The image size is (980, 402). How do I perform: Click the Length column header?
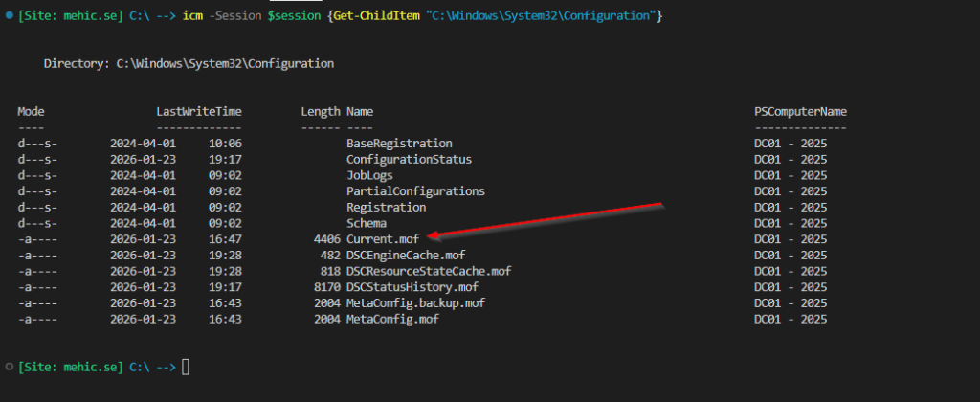point(320,111)
